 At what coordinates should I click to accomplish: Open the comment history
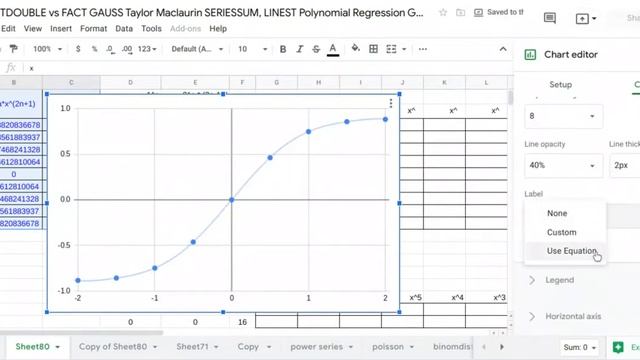550,18
